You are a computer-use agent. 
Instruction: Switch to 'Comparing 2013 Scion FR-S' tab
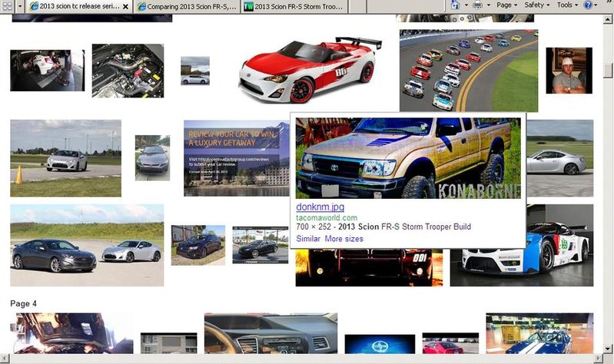(187, 6)
